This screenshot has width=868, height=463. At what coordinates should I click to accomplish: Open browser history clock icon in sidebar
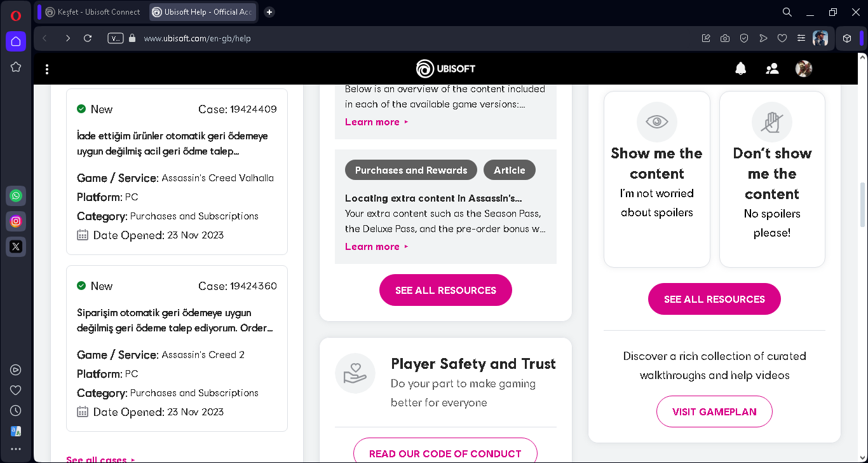click(x=16, y=411)
